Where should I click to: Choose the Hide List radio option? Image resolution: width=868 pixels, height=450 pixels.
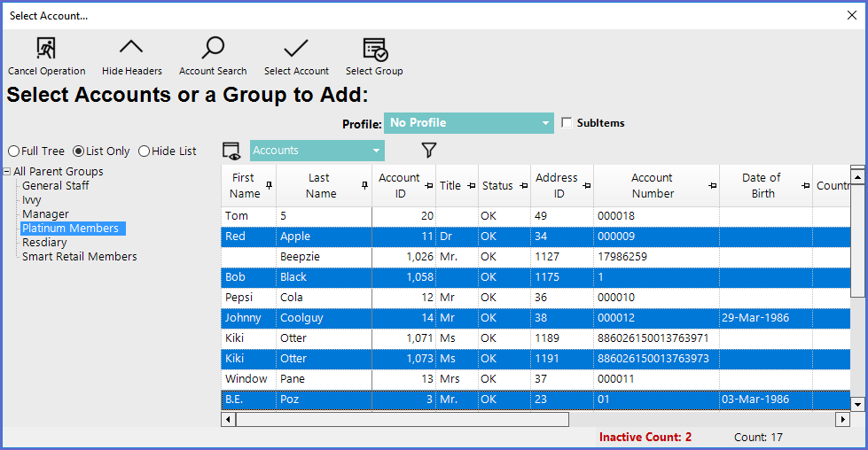pos(144,151)
